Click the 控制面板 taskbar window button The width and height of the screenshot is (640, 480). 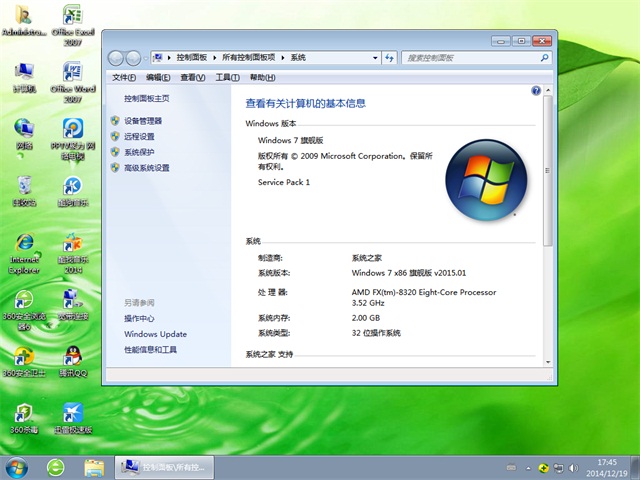click(x=164, y=468)
